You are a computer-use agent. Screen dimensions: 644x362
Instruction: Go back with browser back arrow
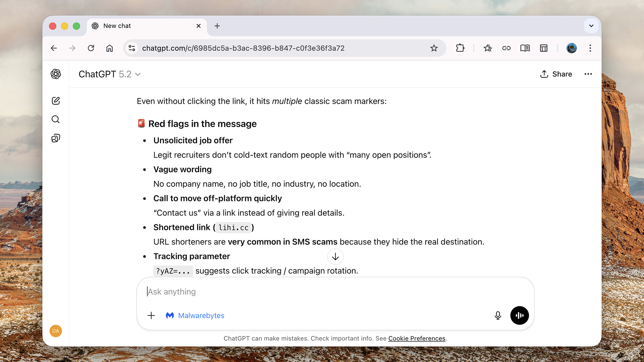pyautogui.click(x=54, y=48)
